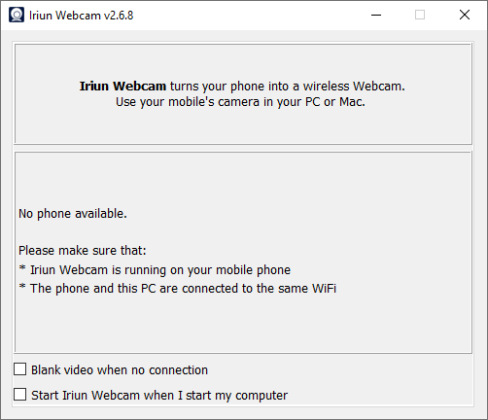Image resolution: width=488 pixels, height=420 pixels.
Task: Click the bold 'Iriun Webcam' heading text
Action: pyautogui.click(x=123, y=86)
